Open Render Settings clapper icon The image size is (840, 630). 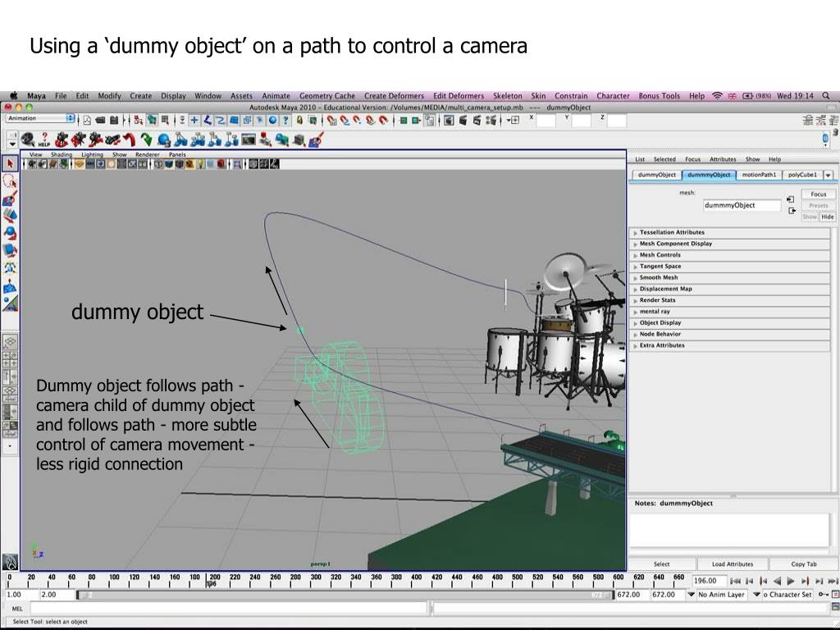[491, 121]
